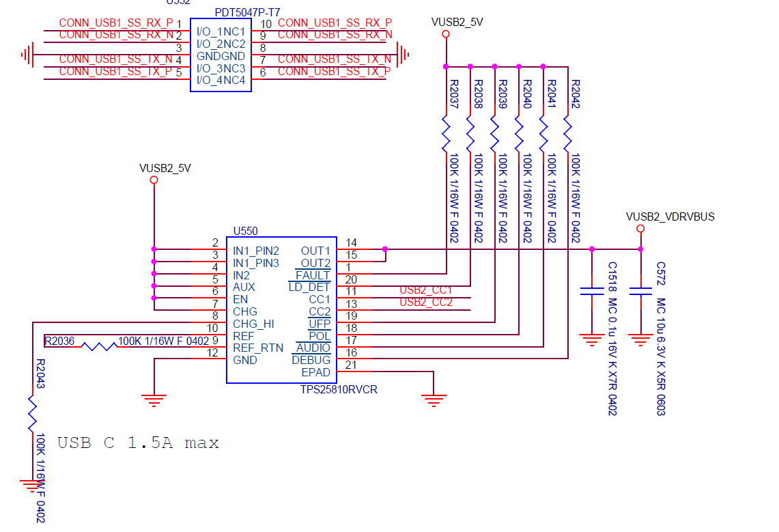Select left CONN_USB1_SS_RX_N net label
779x532 pixels.
coord(116,35)
